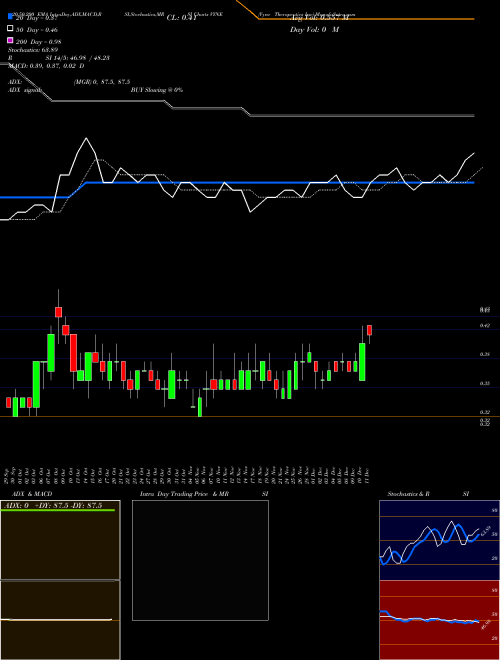Click the blue 20 Day legend square
Viewport: 500px width, 660px height.
(10, 17)
